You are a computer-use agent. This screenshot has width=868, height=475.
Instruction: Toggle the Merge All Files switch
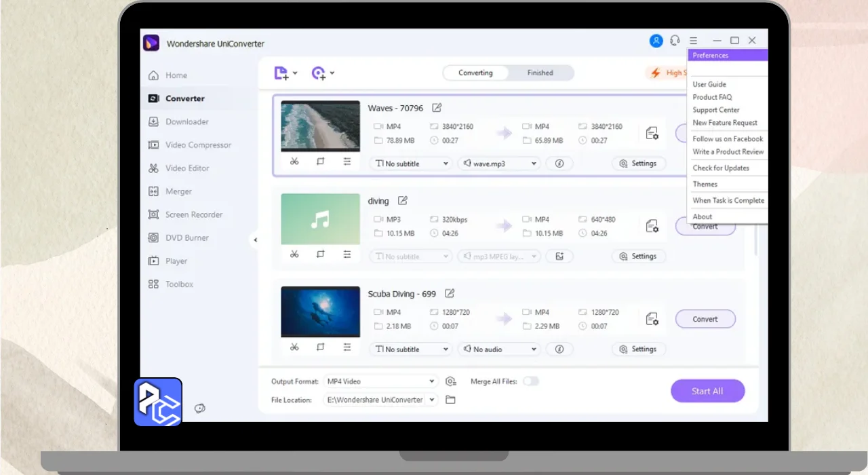[530, 381]
